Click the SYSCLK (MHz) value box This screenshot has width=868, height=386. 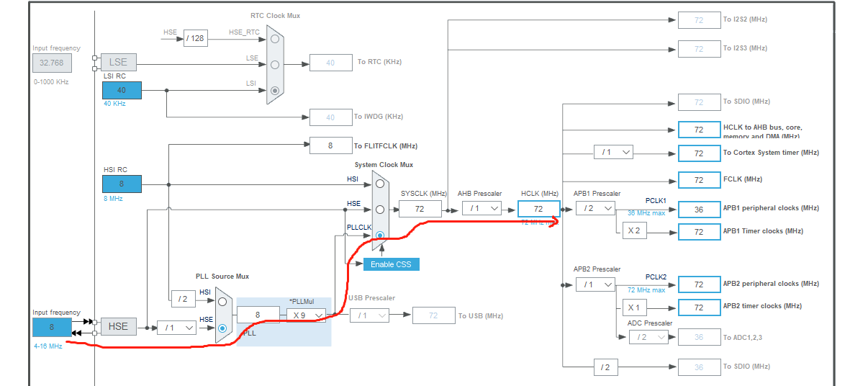click(420, 209)
